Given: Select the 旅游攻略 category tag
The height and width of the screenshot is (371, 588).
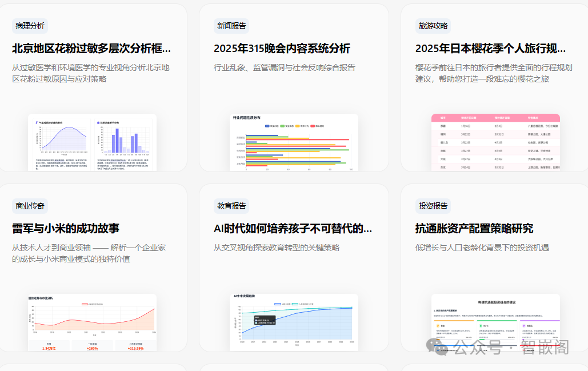Looking at the screenshot, I should [433, 26].
